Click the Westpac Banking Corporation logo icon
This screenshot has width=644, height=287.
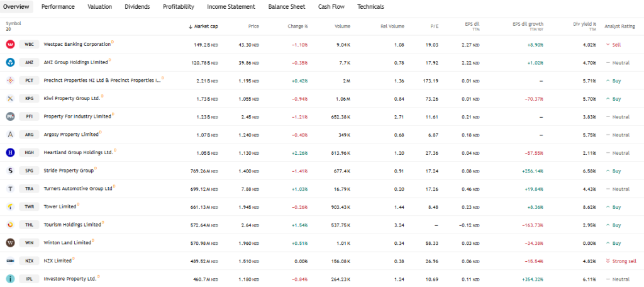(x=10, y=45)
